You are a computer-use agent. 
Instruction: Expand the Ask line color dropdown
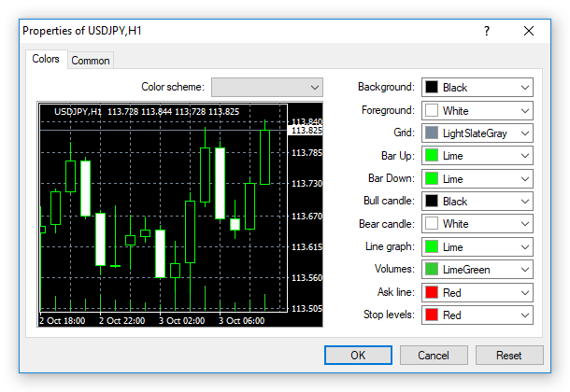pyautogui.click(x=477, y=292)
